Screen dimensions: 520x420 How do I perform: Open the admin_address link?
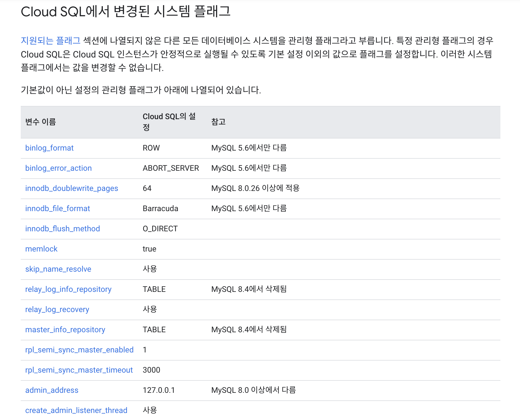52,390
